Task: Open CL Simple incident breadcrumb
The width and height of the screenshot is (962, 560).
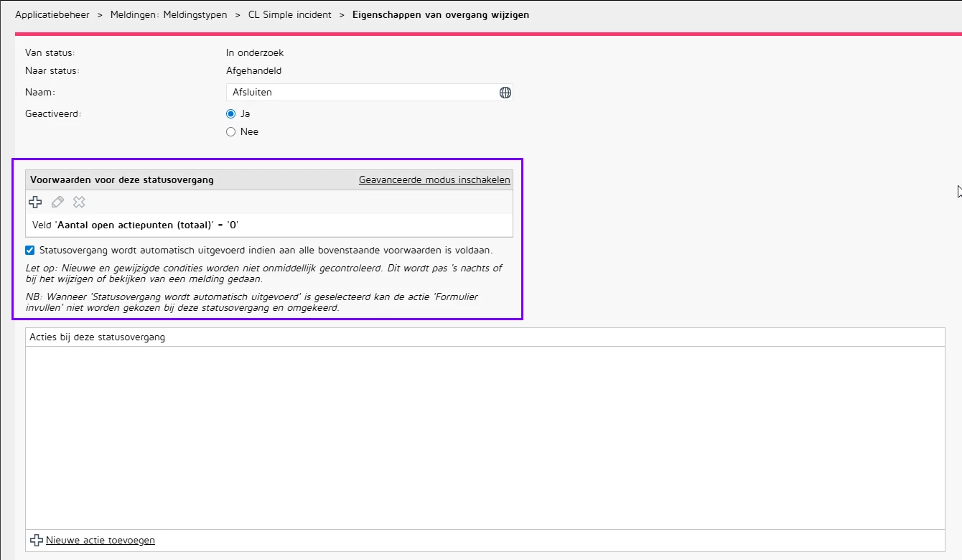Action: tap(290, 14)
